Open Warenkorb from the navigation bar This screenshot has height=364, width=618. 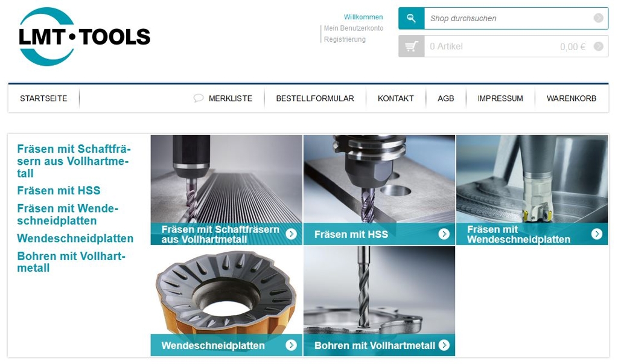571,98
